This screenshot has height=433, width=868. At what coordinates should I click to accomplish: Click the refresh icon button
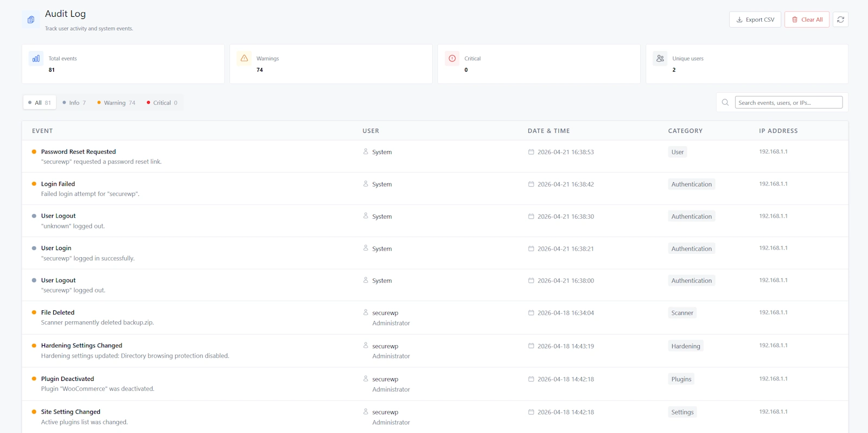[840, 20]
